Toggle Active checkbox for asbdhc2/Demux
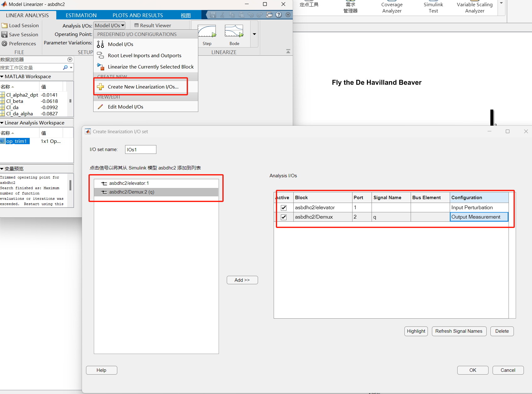Viewport: 532px width, 394px height. tap(284, 217)
